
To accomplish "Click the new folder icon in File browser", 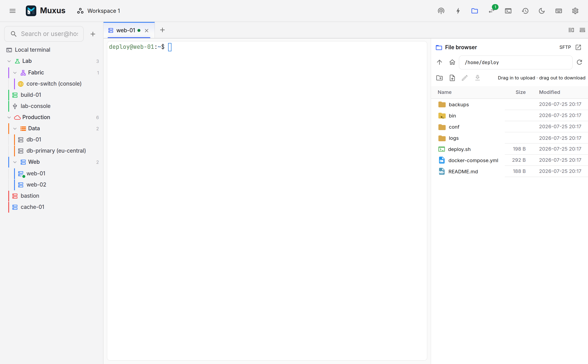I will 439,78.
